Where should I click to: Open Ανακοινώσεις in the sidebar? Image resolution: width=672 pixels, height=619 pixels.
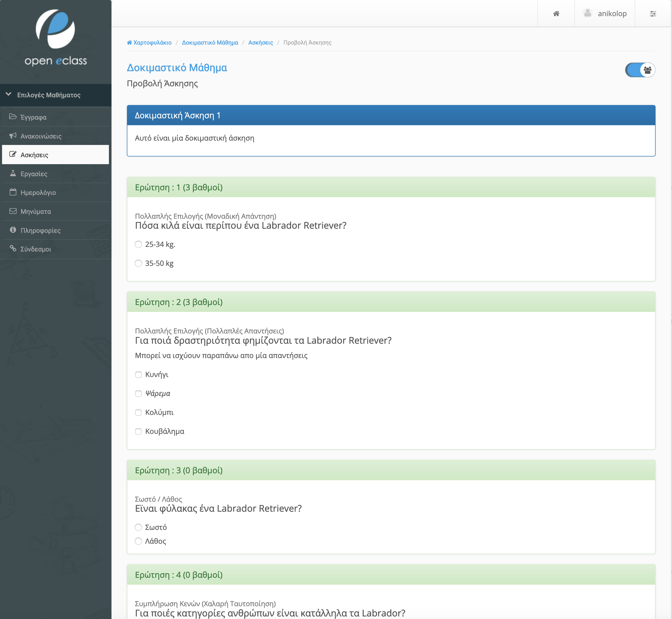coord(56,136)
